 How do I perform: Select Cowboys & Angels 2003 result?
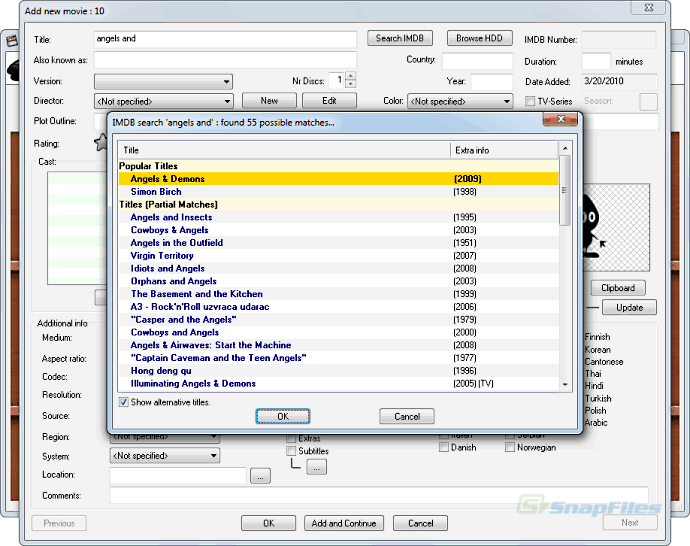click(338, 230)
